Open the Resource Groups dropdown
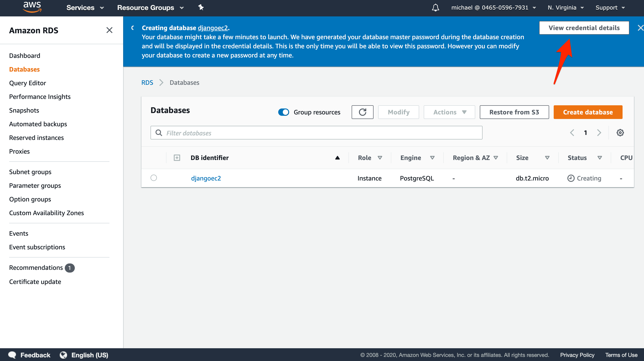 tap(151, 8)
